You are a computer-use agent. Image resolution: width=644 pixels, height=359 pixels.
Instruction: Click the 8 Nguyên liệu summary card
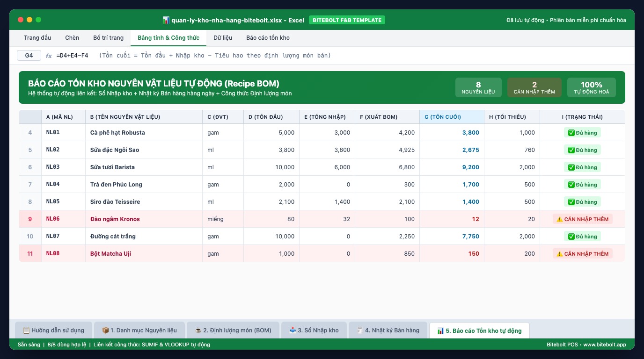point(478,87)
